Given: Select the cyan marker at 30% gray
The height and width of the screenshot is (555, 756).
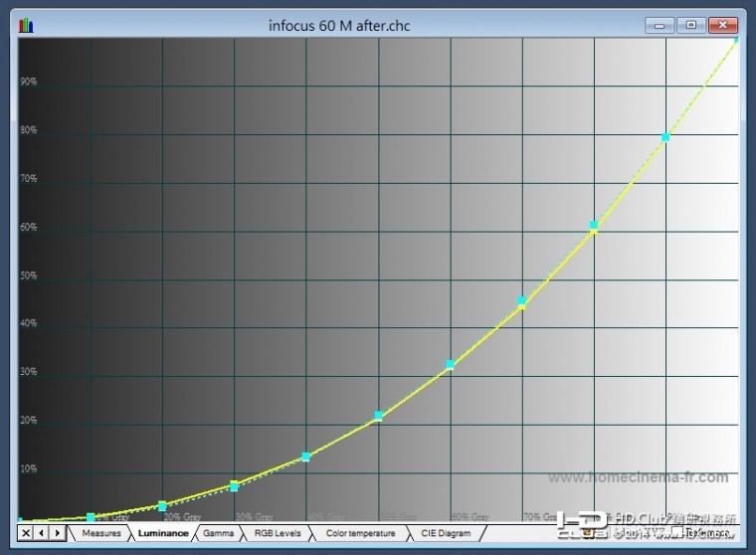Looking at the screenshot, I should pyautogui.click(x=235, y=487).
